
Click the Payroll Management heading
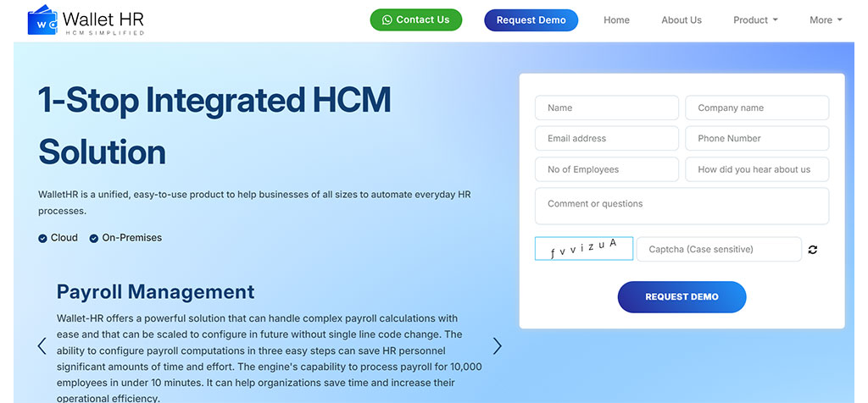[156, 291]
